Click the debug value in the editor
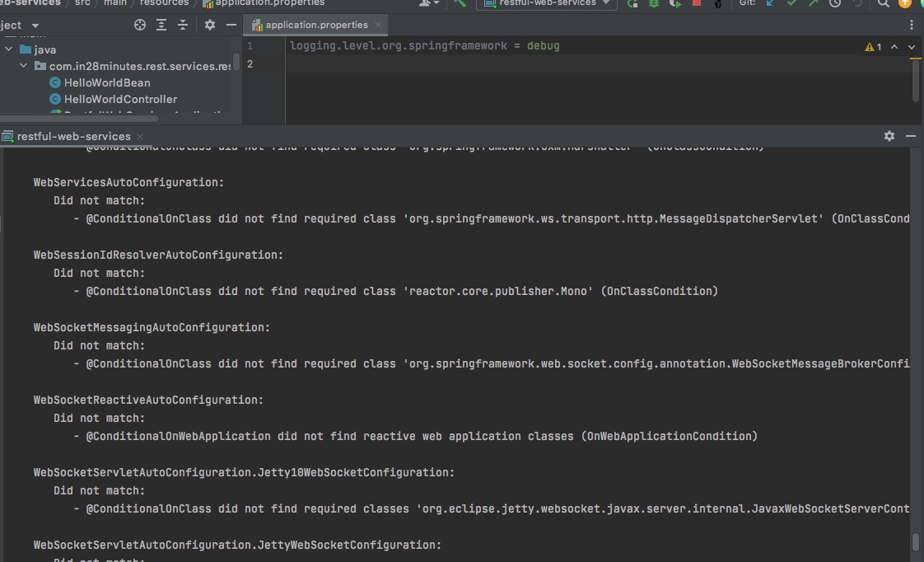Image resolution: width=924 pixels, height=562 pixels. 543,46
